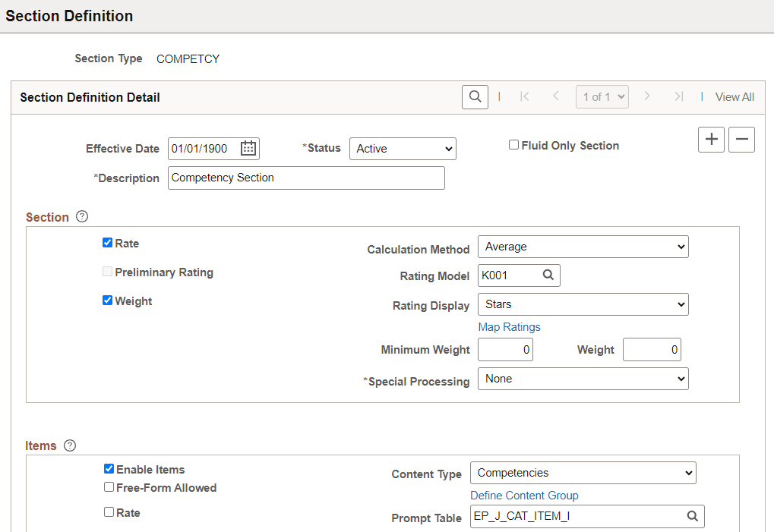This screenshot has width=774, height=532.
Task: Expand the Rating Display dropdown
Action: tap(583, 304)
